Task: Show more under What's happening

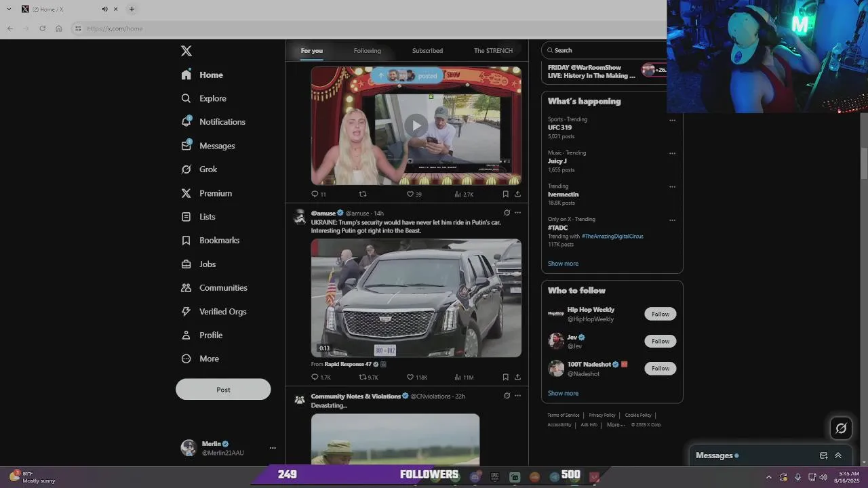Action: [563, 264]
